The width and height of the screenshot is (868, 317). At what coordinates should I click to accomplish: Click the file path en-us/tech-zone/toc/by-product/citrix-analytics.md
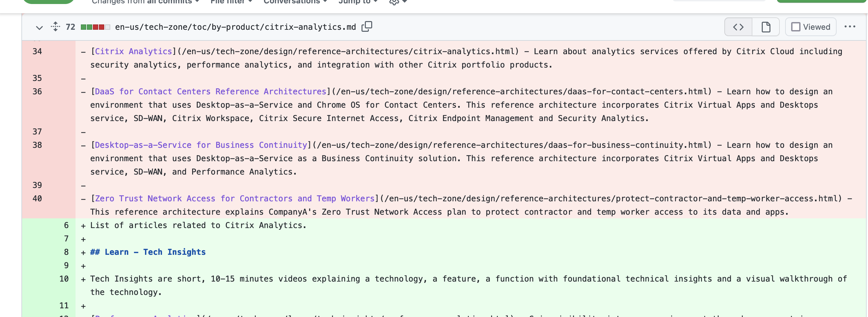coord(236,27)
